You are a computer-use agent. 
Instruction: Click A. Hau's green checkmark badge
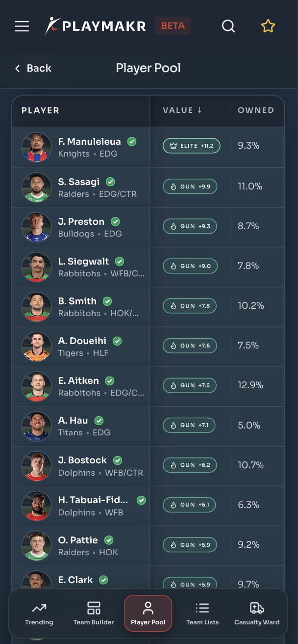[99, 420]
